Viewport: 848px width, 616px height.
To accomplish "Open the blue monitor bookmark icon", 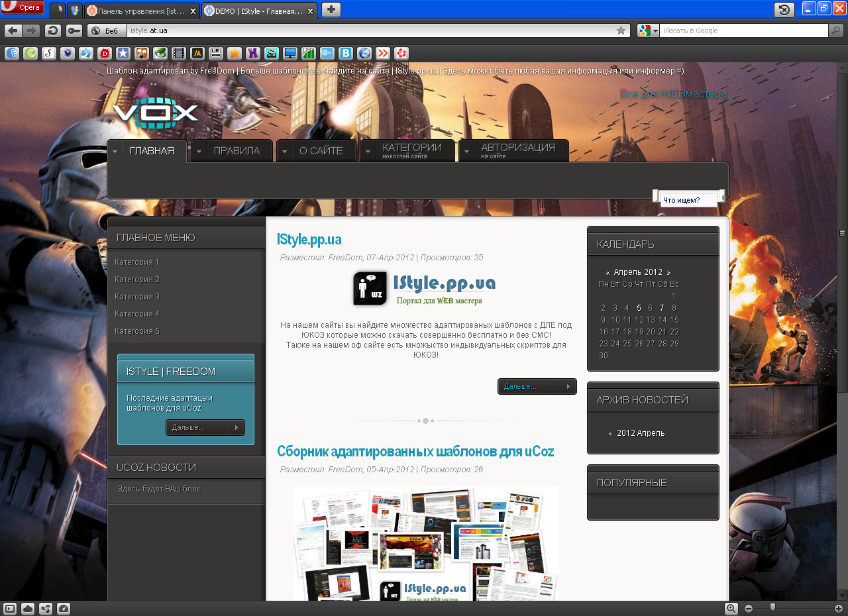I will 290,54.
